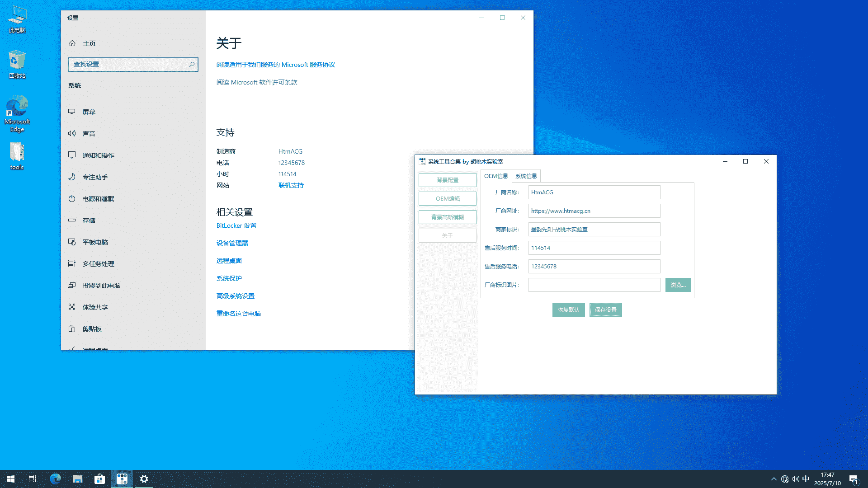
Task: Focus the 售后服务时间 input field
Action: (594, 248)
